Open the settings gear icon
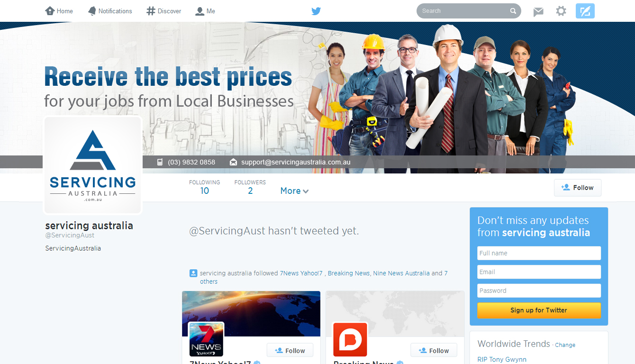Viewport: 635px width, 364px height. tap(561, 11)
